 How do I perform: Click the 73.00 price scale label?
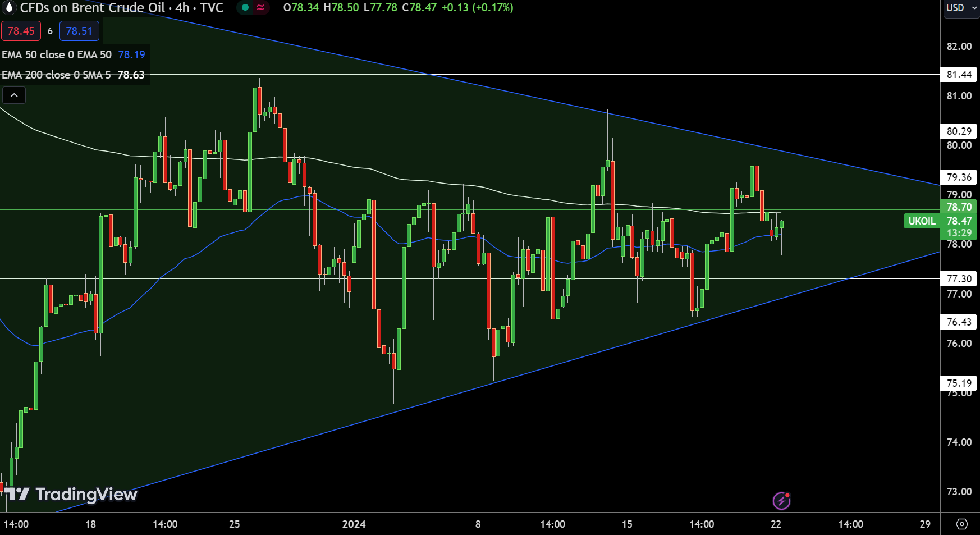pos(959,492)
